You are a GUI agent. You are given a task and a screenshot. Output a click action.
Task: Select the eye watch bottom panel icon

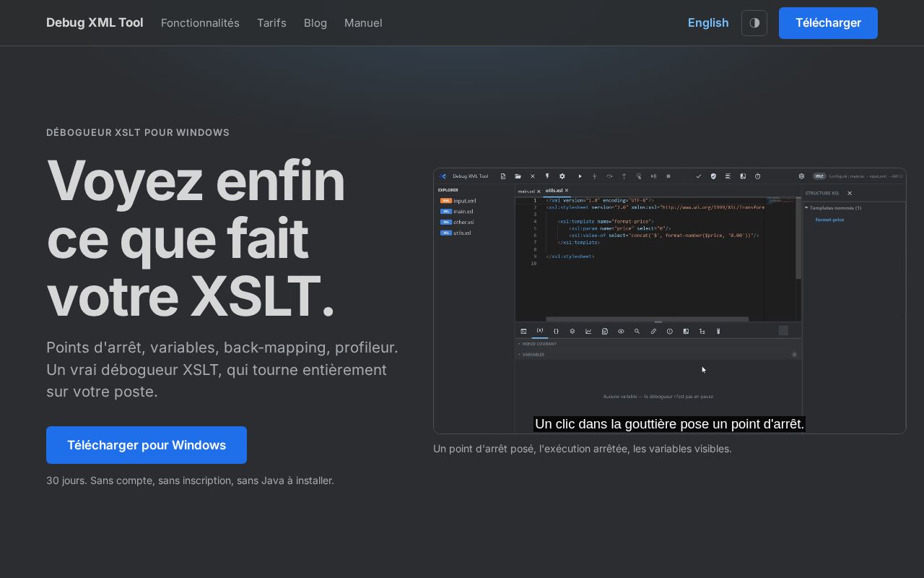pyautogui.click(x=621, y=332)
